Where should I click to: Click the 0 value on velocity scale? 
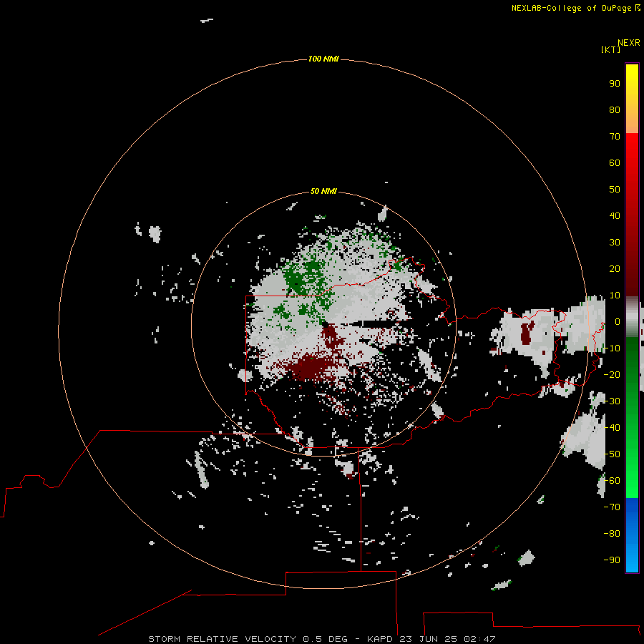(x=618, y=321)
